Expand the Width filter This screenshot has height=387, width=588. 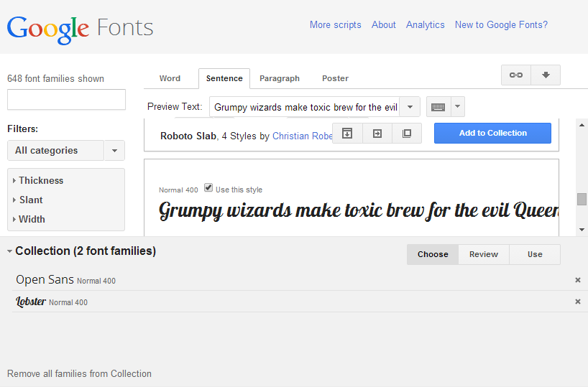[x=29, y=219]
